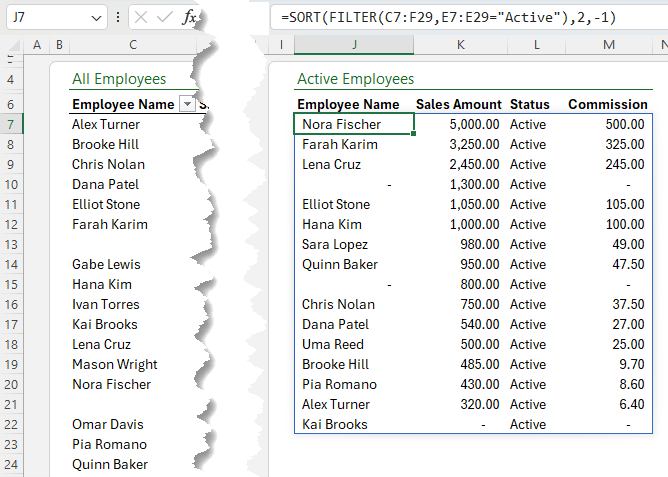
Task: Select the 'Elliot Stone' cell in column J
Action: [x=354, y=204]
